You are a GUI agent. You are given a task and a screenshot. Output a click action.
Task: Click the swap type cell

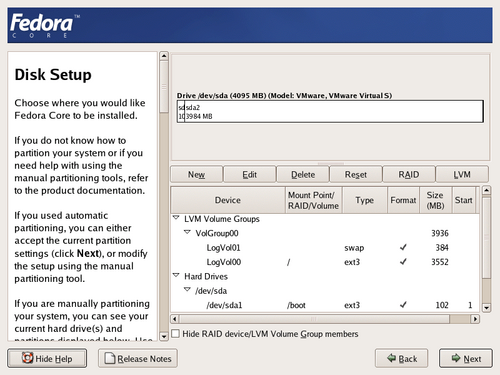pos(354,248)
